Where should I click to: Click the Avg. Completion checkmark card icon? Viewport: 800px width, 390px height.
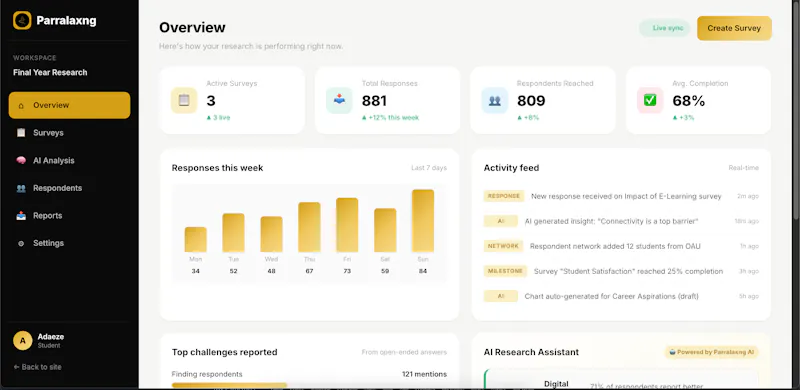[x=650, y=101]
